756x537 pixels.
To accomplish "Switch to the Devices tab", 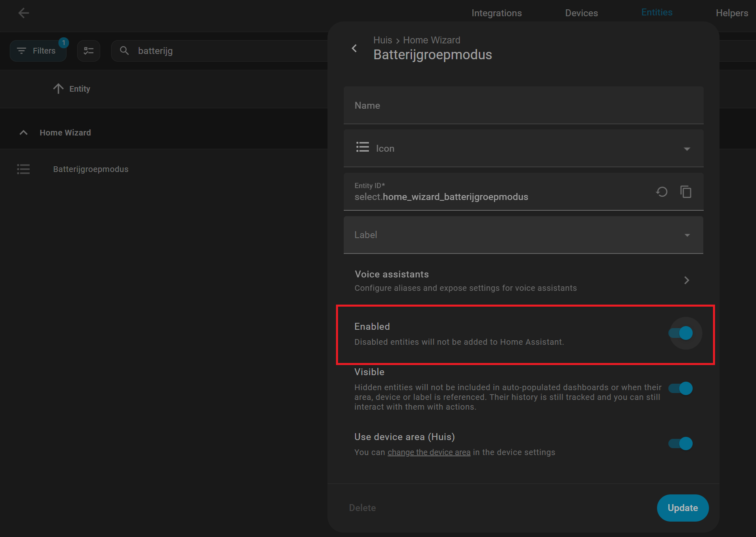I will pyautogui.click(x=581, y=13).
